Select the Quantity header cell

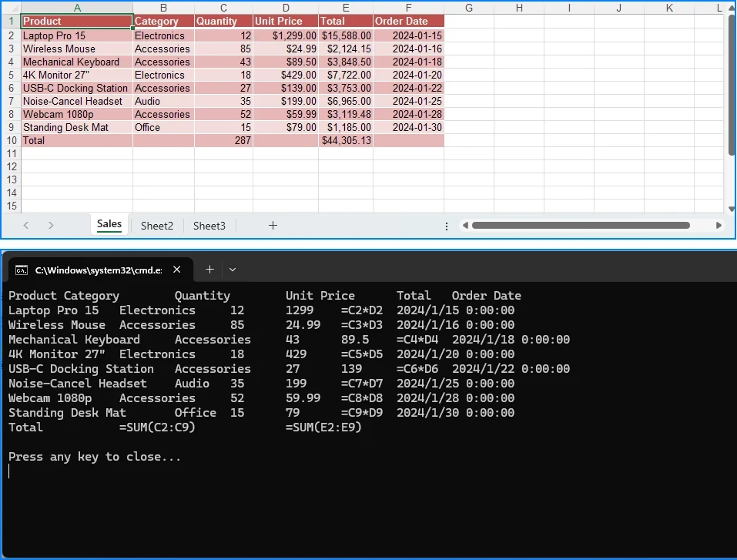224,21
